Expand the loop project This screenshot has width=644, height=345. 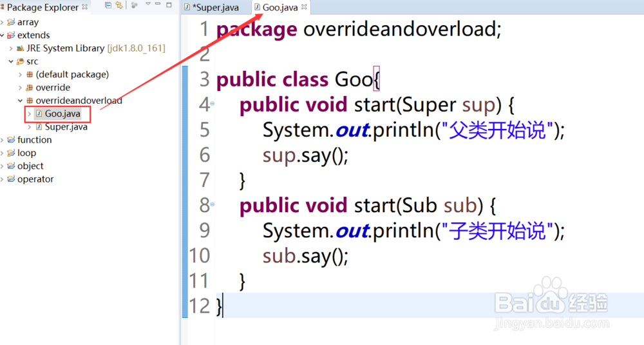[x=2, y=153]
